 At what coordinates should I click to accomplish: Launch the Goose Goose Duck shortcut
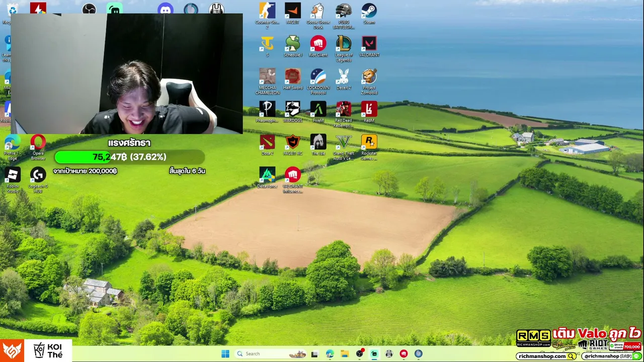click(x=318, y=15)
